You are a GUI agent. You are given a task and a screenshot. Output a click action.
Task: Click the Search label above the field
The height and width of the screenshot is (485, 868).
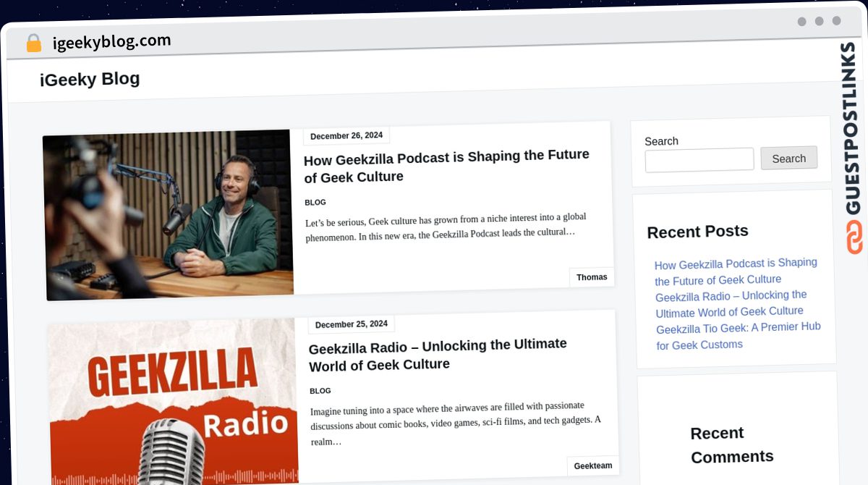[661, 141]
